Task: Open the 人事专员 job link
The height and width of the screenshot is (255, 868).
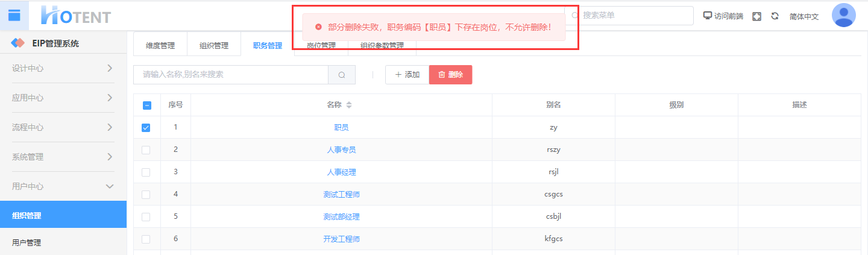Action: [x=341, y=150]
